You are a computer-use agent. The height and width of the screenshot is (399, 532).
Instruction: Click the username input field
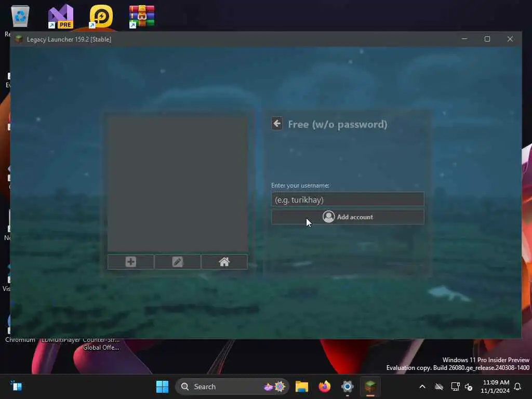[348, 199]
